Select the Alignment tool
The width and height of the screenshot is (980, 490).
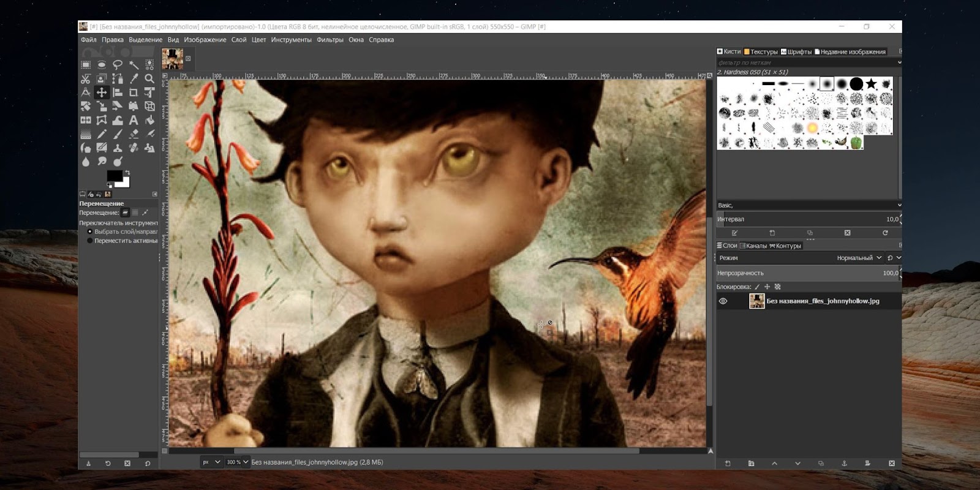coord(118,92)
